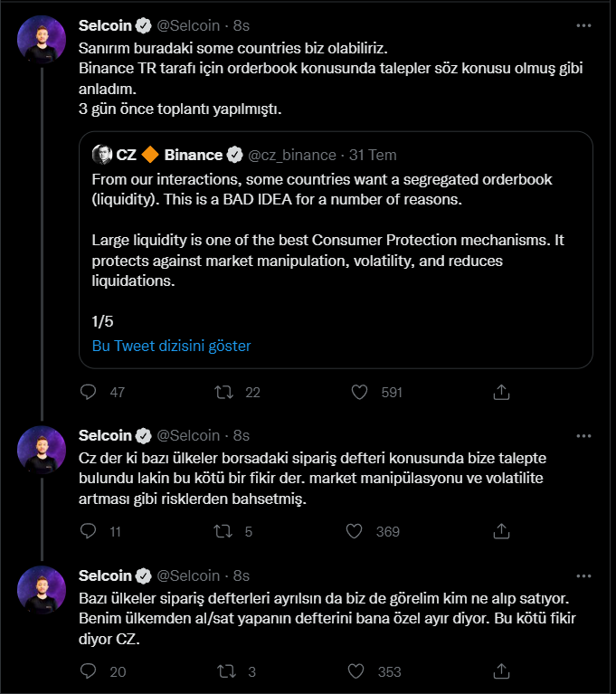
Task: Open "Bu Tweet dizisini göster" thread link
Action: click(171, 346)
